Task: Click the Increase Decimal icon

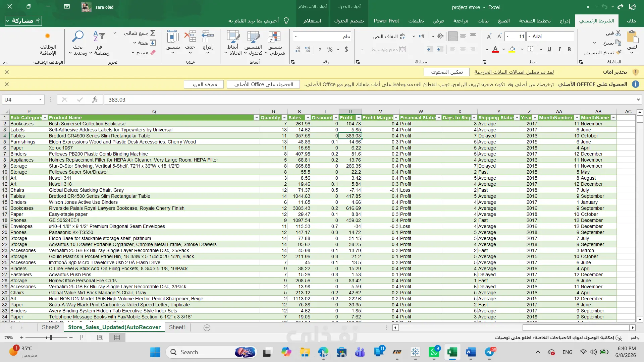Action: 308,50
